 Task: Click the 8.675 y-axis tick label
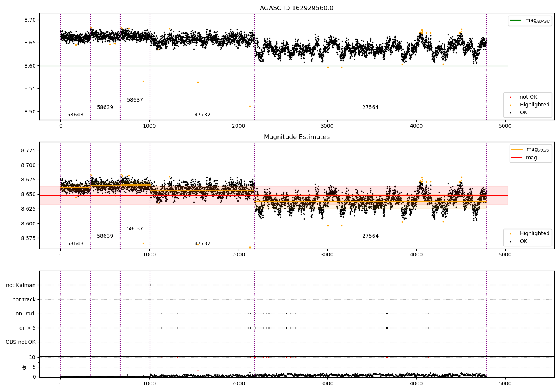[x=28, y=180]
